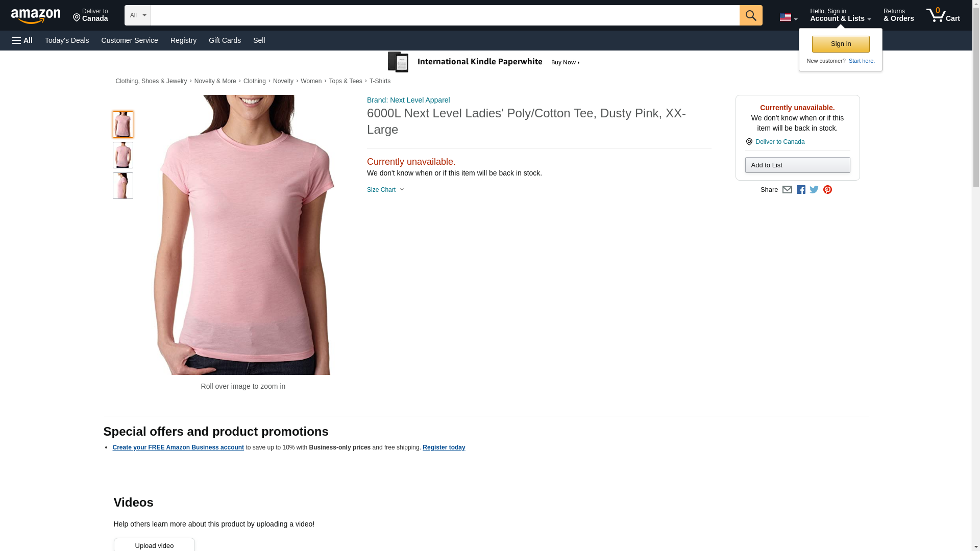This screenshot has height=551, width=980.
Task: Open Today's Deals
Action: [x=67, y=40]
